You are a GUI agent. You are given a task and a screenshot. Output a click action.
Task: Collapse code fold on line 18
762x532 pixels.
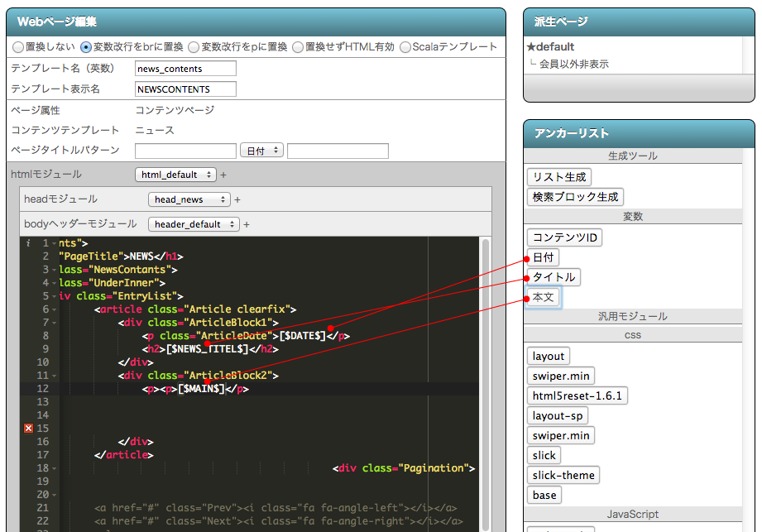click(x=54, y=468)
